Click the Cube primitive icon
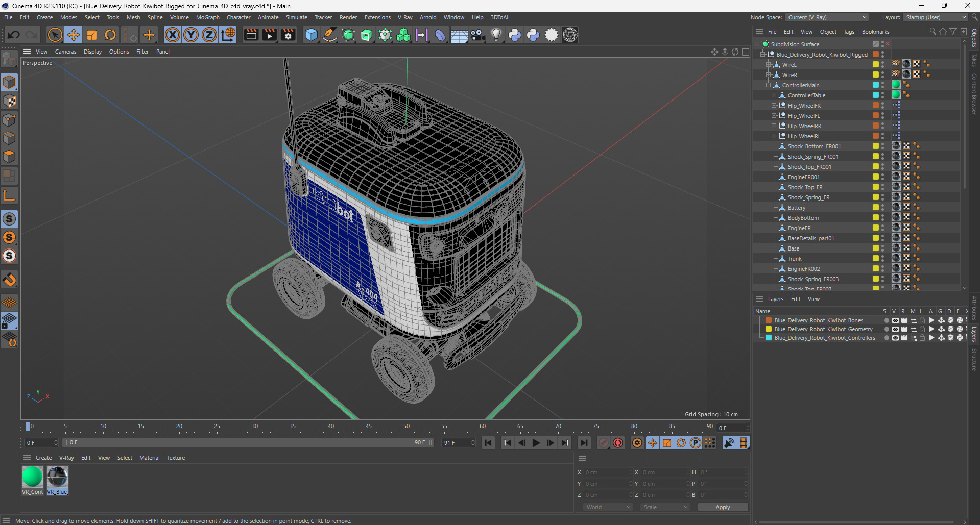 coord(311,35)
